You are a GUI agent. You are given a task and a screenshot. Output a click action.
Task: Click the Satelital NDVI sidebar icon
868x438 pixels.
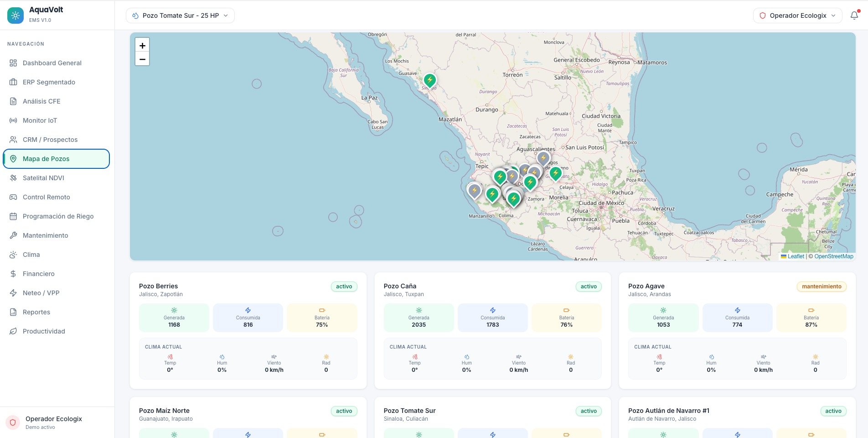(13, 178)
